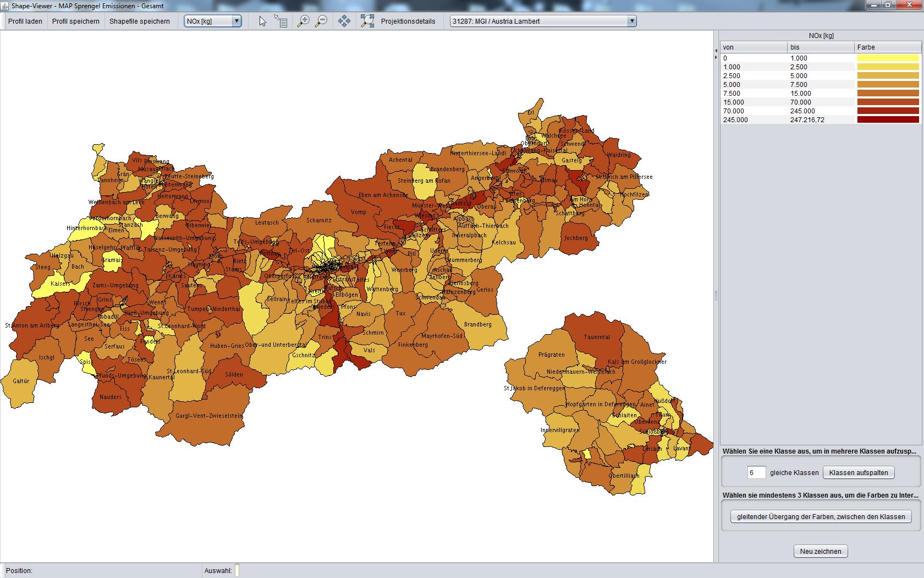Click the zoom out magnifier tool

[321, 21]
